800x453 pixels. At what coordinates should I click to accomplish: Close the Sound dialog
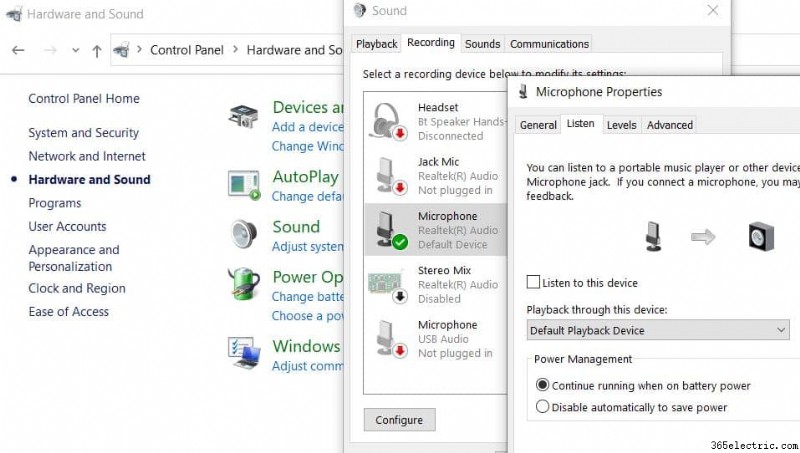pyautogui.click(x=713, y=10)
